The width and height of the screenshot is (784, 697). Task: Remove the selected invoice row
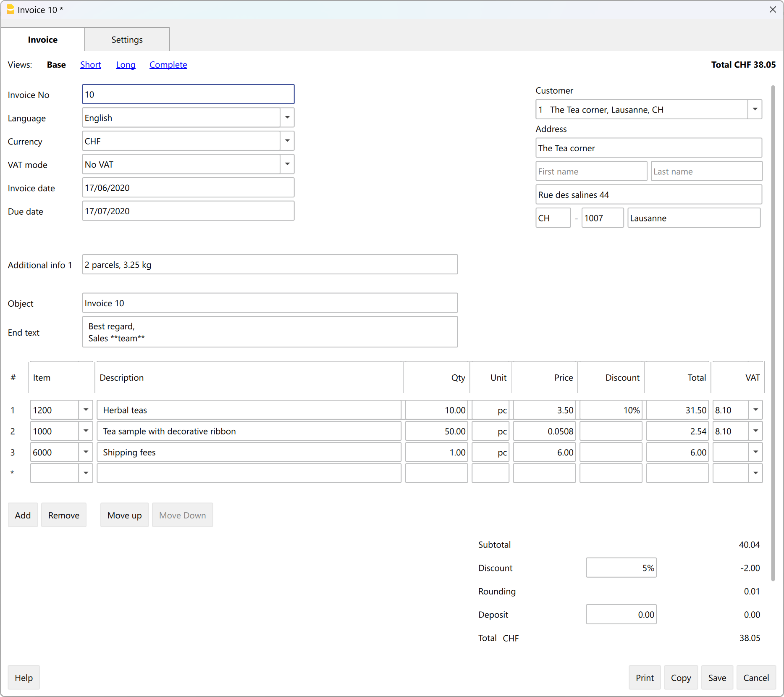[63, 515]
